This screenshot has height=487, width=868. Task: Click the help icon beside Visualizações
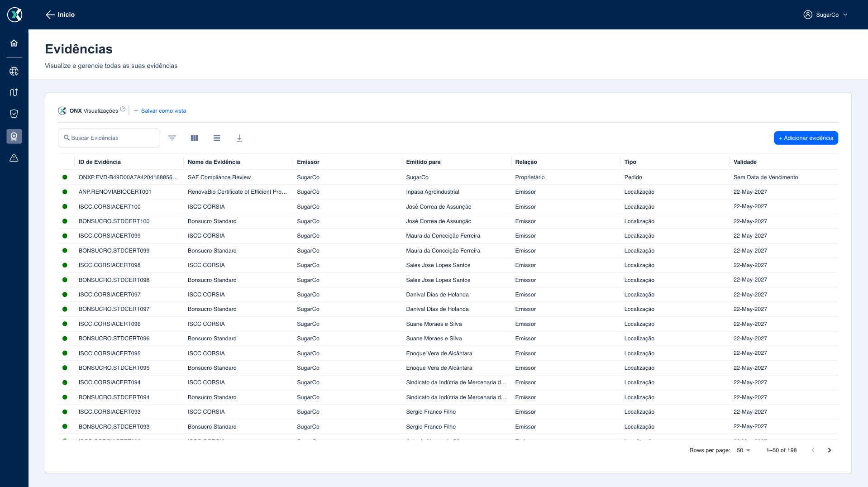point(123,109)
